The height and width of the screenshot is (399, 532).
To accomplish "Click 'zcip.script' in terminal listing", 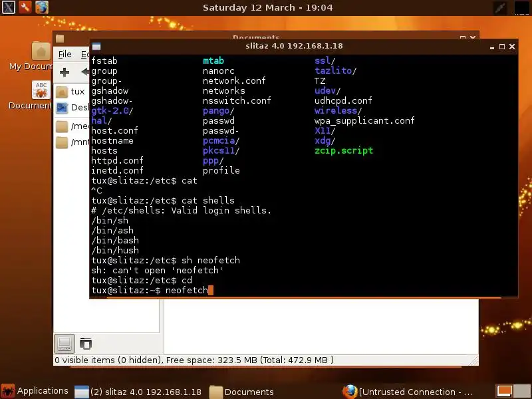I will 344,150.
